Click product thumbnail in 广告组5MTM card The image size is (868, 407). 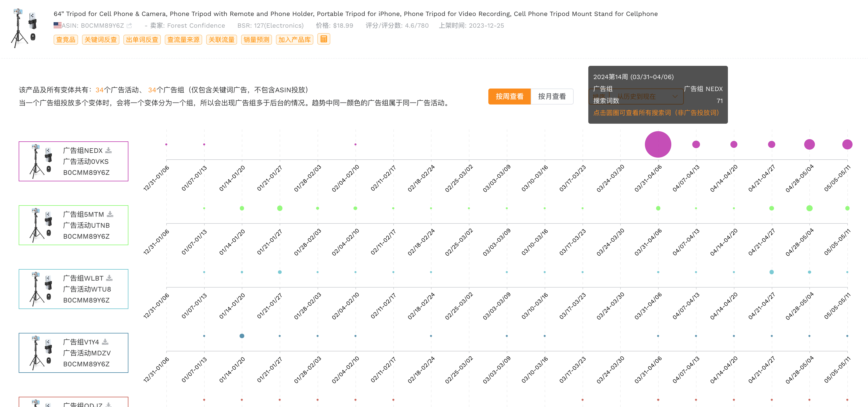coord(41,225)
